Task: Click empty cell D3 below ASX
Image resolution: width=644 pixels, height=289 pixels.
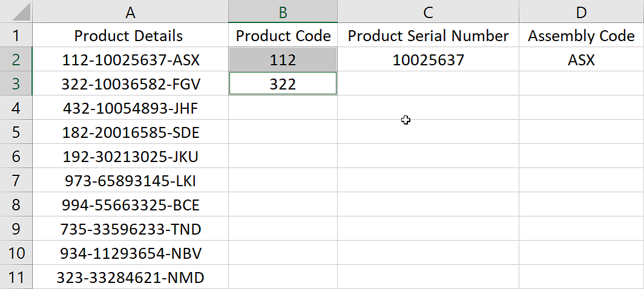Action: point(581,84)
